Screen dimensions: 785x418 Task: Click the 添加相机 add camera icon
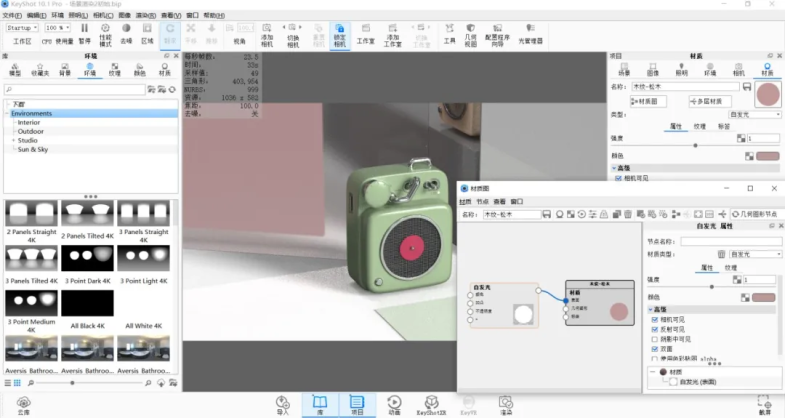click(267, 32)
